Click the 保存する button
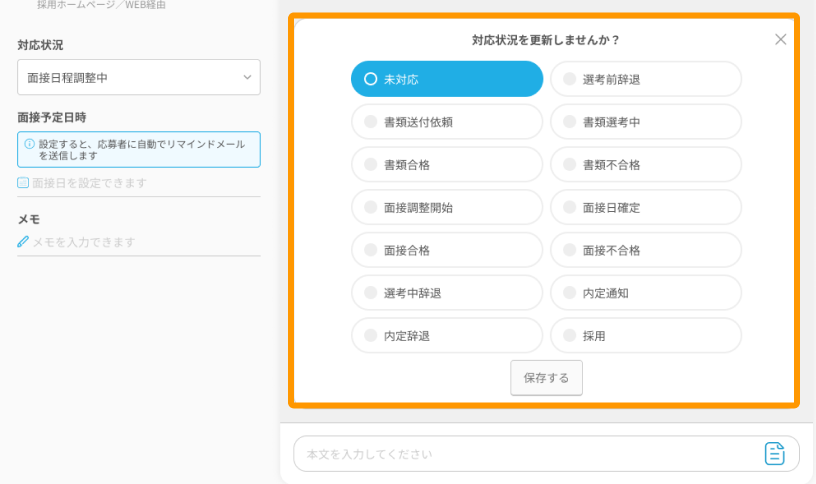Image resolution: width=816 pixels, height=484 pixels. pos(546,378)
